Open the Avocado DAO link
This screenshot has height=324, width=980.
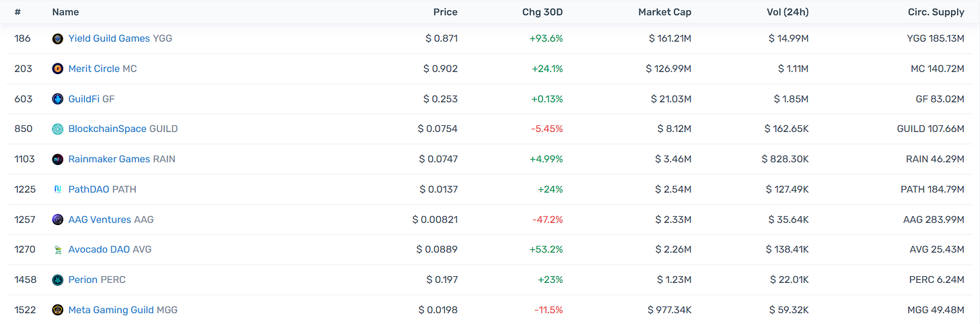point(99,249)
